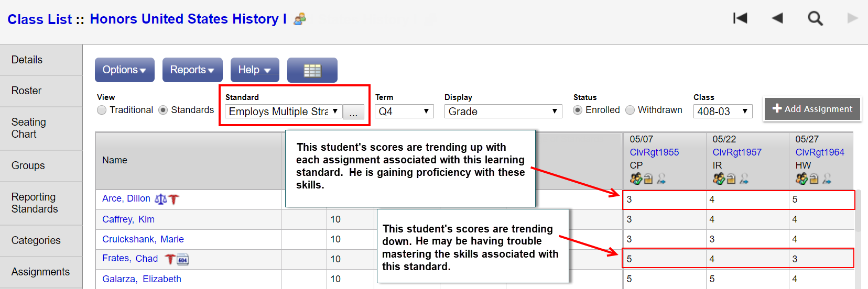
Task: Select the Withdrawn status radio button
Action: 630,110
